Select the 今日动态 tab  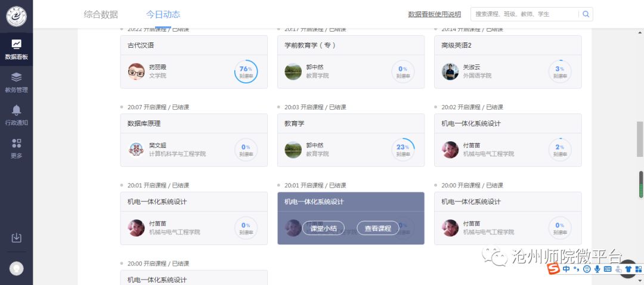pos(163,14)
